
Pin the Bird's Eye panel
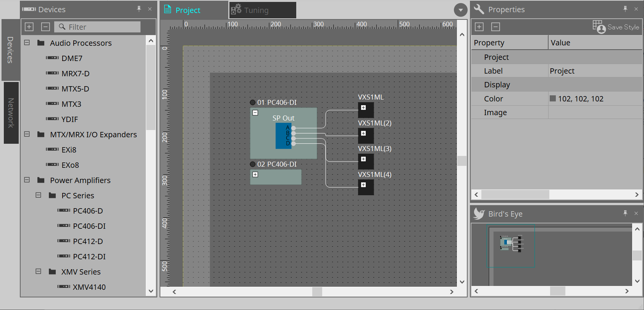(x=625, y=213)
